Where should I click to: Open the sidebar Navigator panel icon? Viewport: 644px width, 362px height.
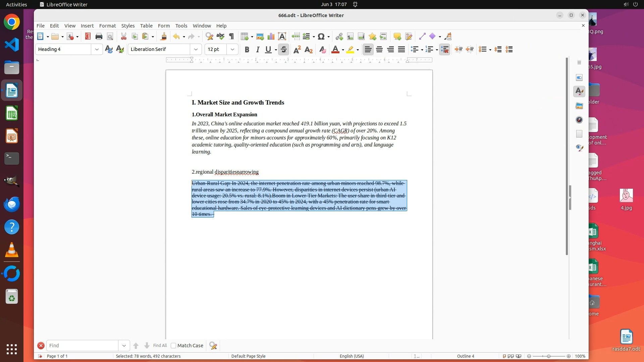tap(579, 120)
